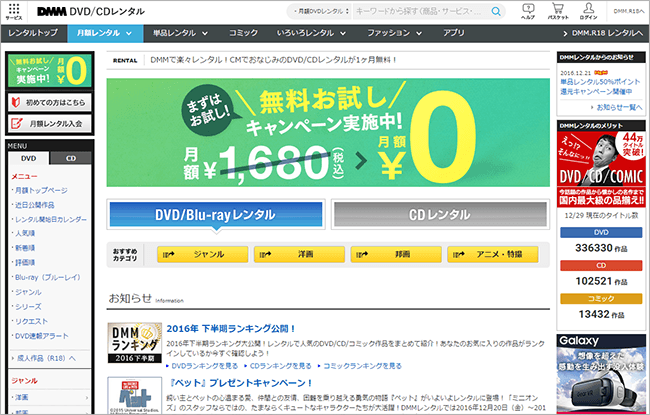Open the アプリ navigation item
Screen dimensions: 650x415
454,33
